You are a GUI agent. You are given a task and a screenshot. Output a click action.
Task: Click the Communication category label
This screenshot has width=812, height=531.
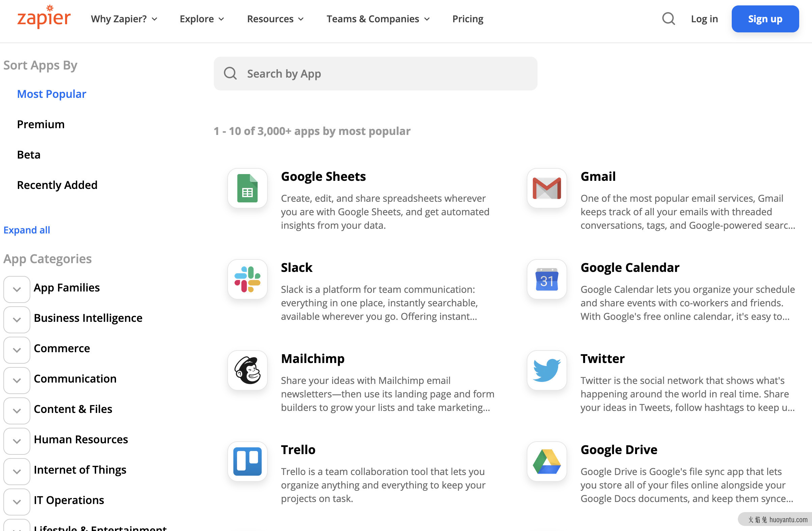[75, 379]
